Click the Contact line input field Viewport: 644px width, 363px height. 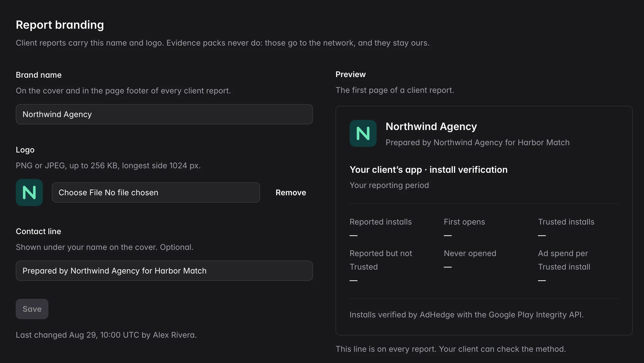click(x=164, y=271)
